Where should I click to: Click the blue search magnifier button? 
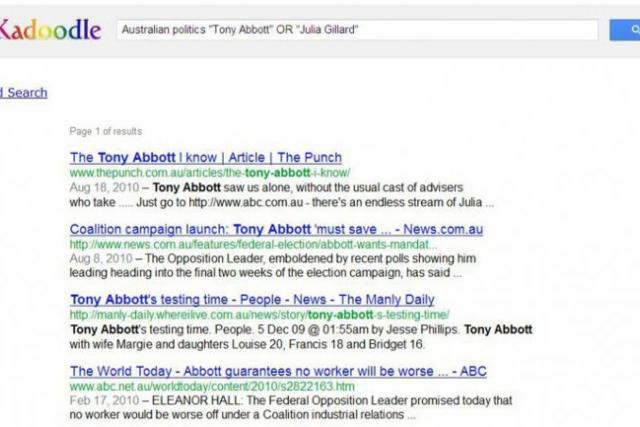pyautogui.click(x=625, y=30)
